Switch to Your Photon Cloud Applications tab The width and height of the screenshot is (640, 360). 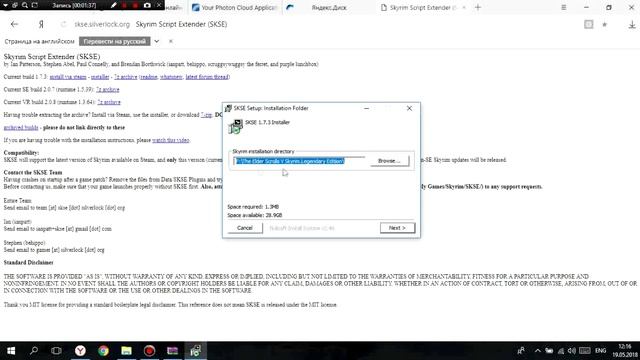click(235, 7)
